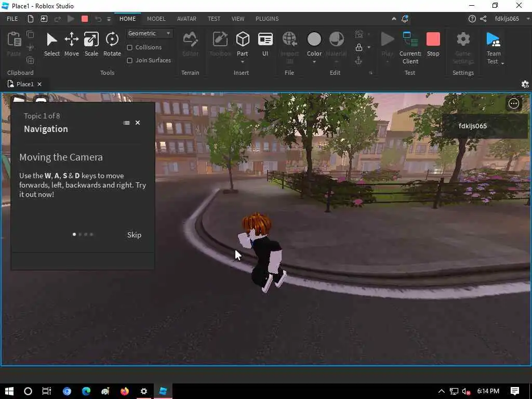Image resolution: width=532 pixels, height=399 pixels.
Task: Click the Open-place icon in quick access bar
Action: coord(44,19)
